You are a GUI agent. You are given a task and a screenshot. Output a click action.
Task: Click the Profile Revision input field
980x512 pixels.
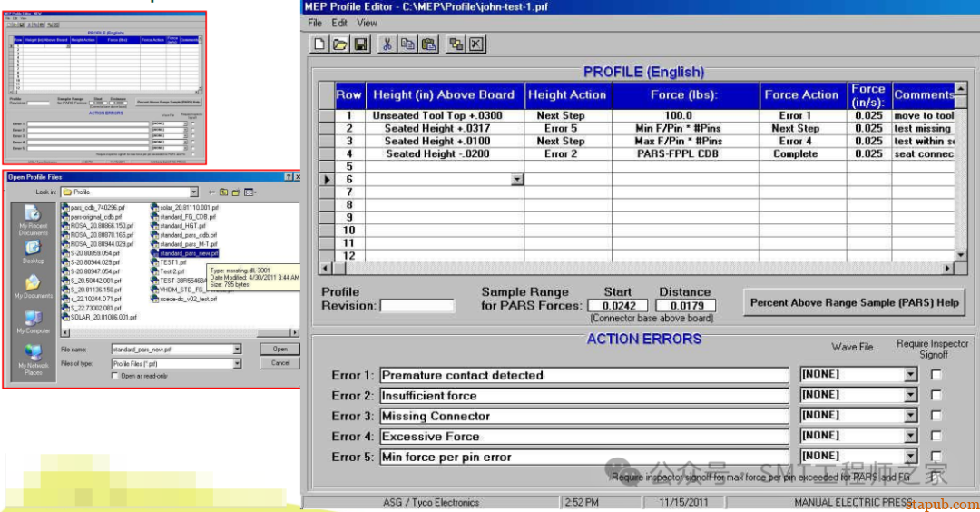click(416, 306)
